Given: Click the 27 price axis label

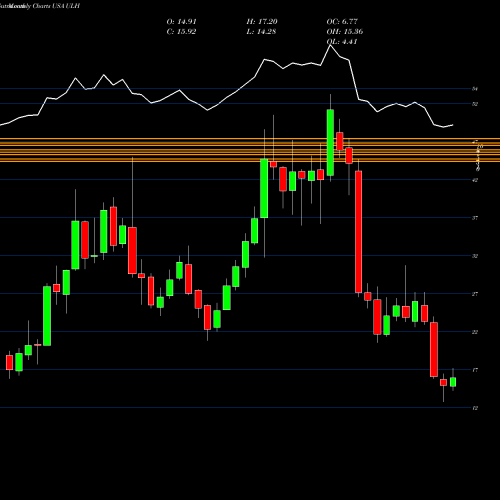Looking at the screenshot, I should pyautogui.click(x=475, y=294).
